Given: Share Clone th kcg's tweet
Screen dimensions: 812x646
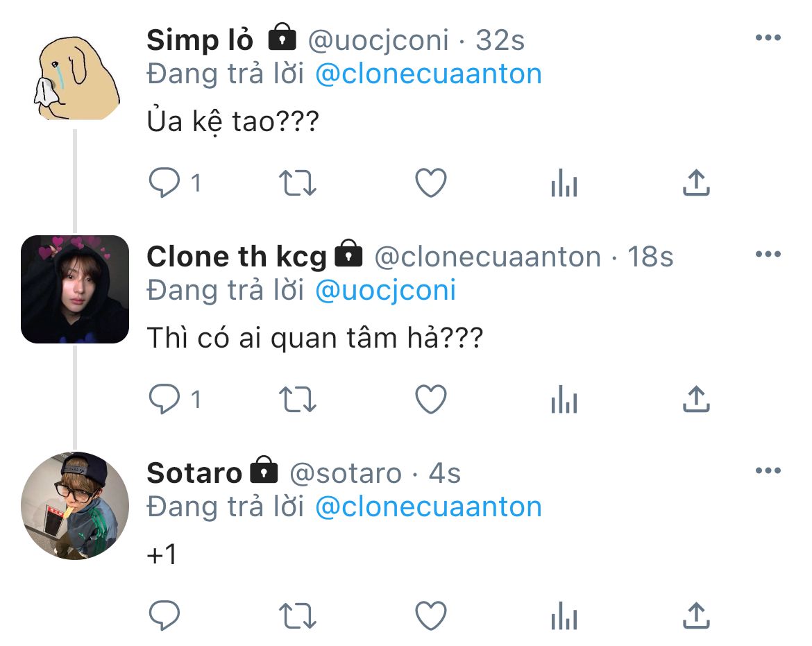Looking at the screenshot, I should [695, 399].
